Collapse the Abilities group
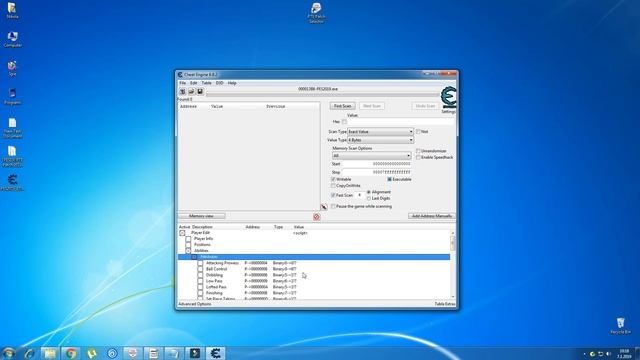 188,251
